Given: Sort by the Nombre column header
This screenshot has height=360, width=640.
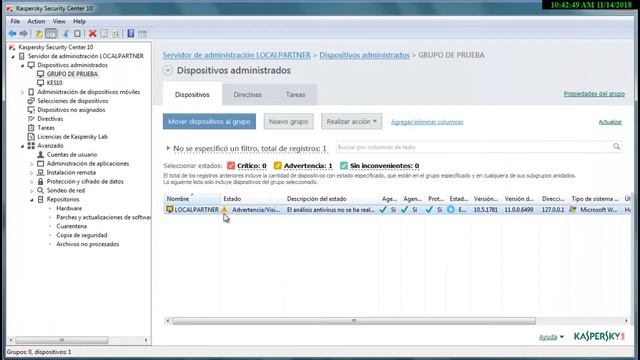Looking at the screenshot, I should point(192,199).
